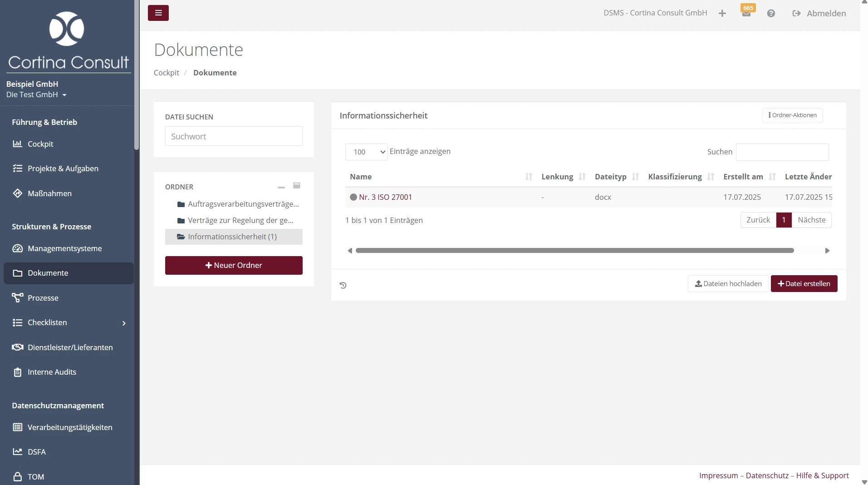Open Prozesse in the sidebar
This screenshot has width=868, height=485.
click(43, 298)
